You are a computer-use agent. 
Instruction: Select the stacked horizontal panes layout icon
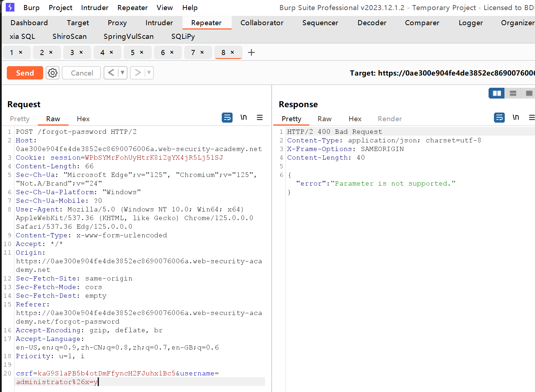tap(513, 93)
